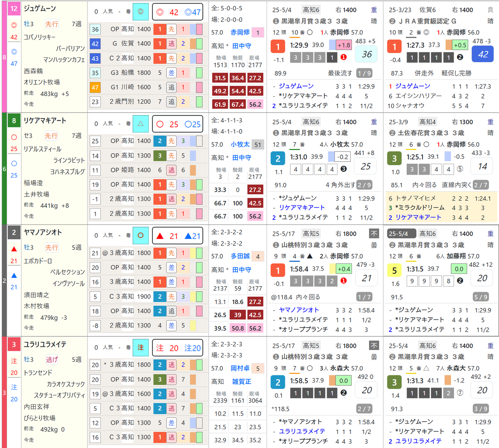Click the 14 rating bubble in the 高知4 race
The height and width of the screenshot is (448, 499).
pyautogui.click(x=482, y=166)
